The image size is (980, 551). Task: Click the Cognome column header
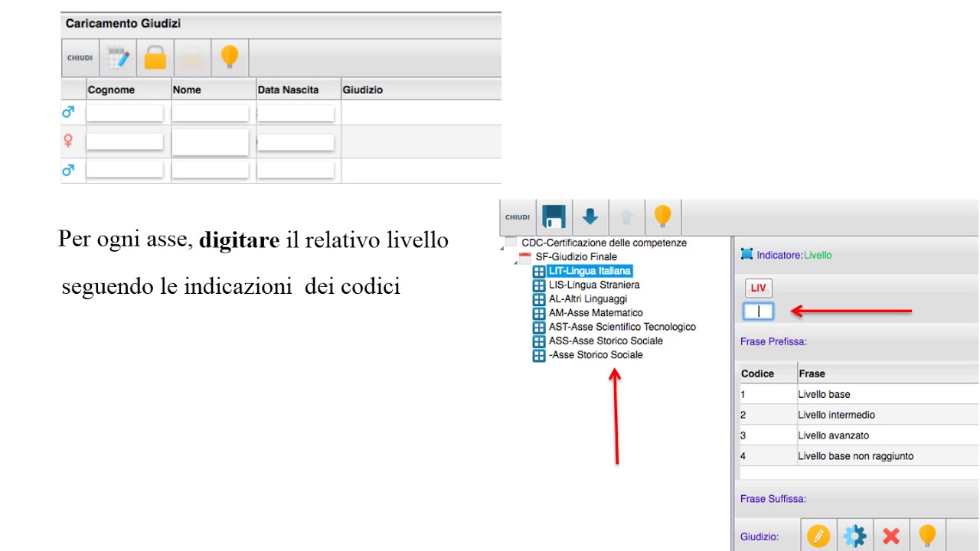tap(129, 90)
